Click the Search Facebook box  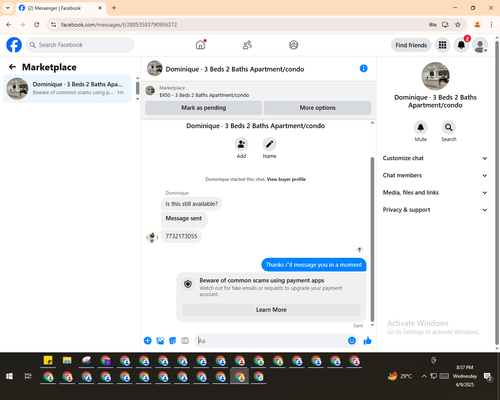[x=80, y=45]
